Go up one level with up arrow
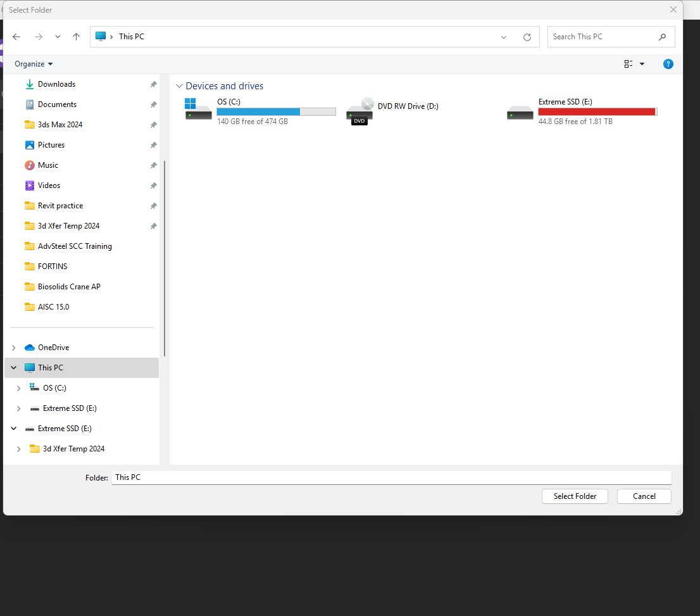 tap(77, 37)
